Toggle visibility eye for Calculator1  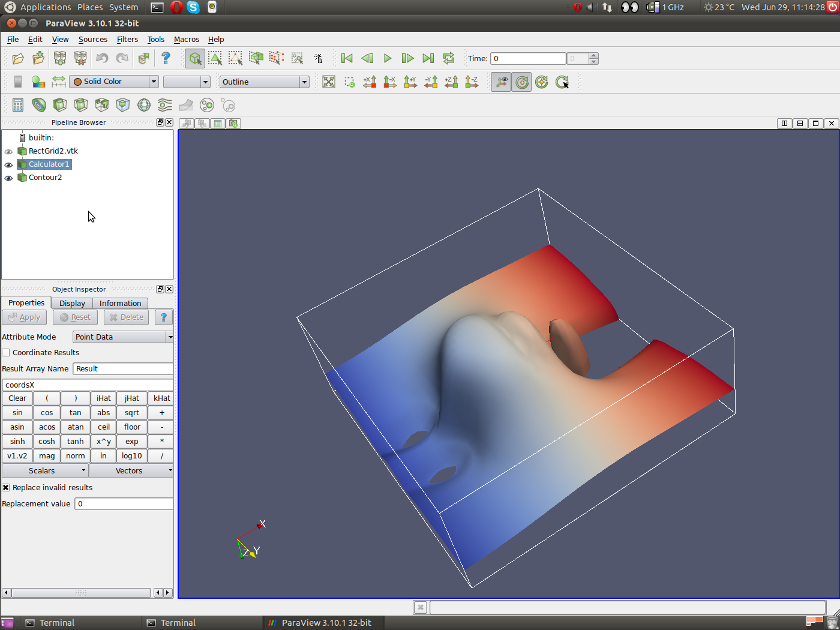[8, 165]
